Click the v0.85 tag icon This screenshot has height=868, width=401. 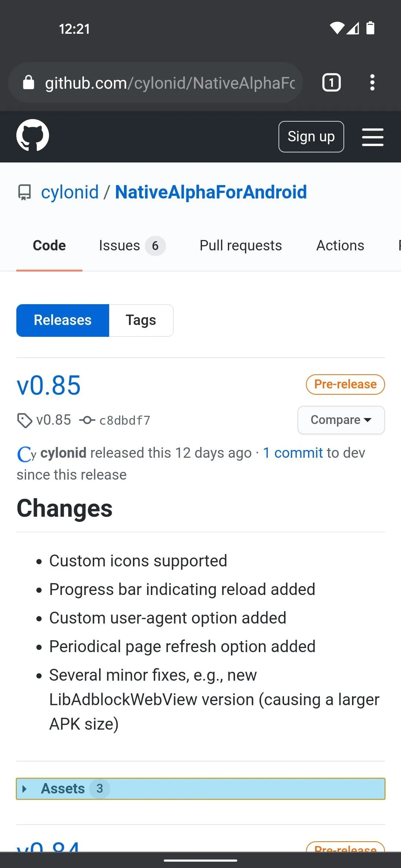25,421
